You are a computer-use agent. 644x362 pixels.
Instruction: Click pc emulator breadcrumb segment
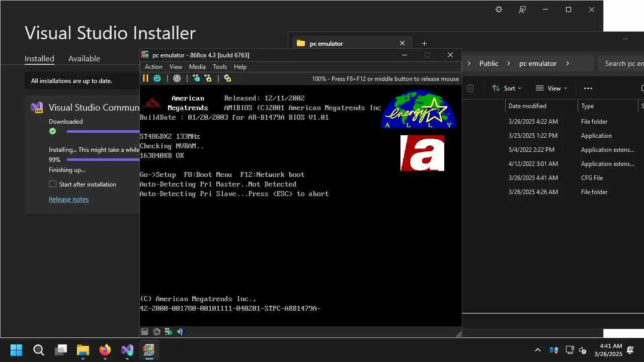[x=538, y=63]
